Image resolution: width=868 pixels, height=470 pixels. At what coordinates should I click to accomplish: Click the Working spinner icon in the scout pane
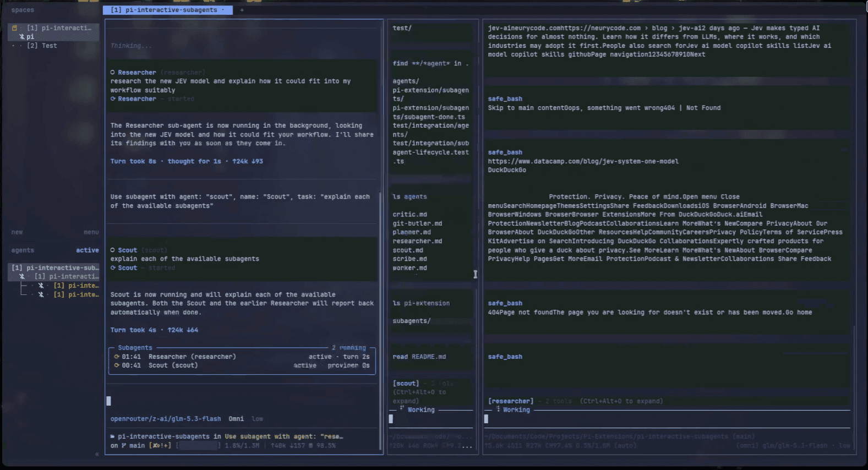402,409
